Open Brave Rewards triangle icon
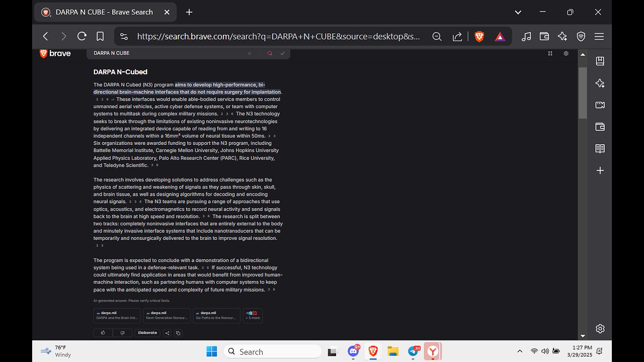 tap(500, 36)
